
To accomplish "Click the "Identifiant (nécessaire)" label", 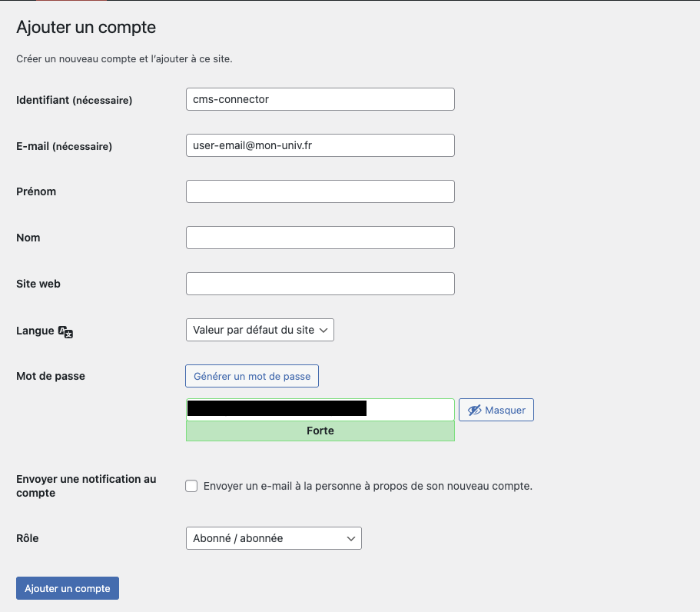I will tap(74, 100).
